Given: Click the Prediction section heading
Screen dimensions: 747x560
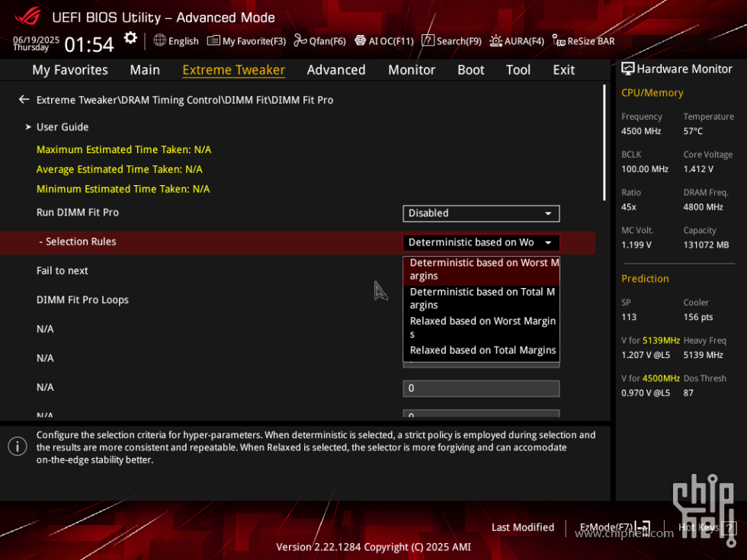Looking at the screenshot, I should [x=645, y=279].
